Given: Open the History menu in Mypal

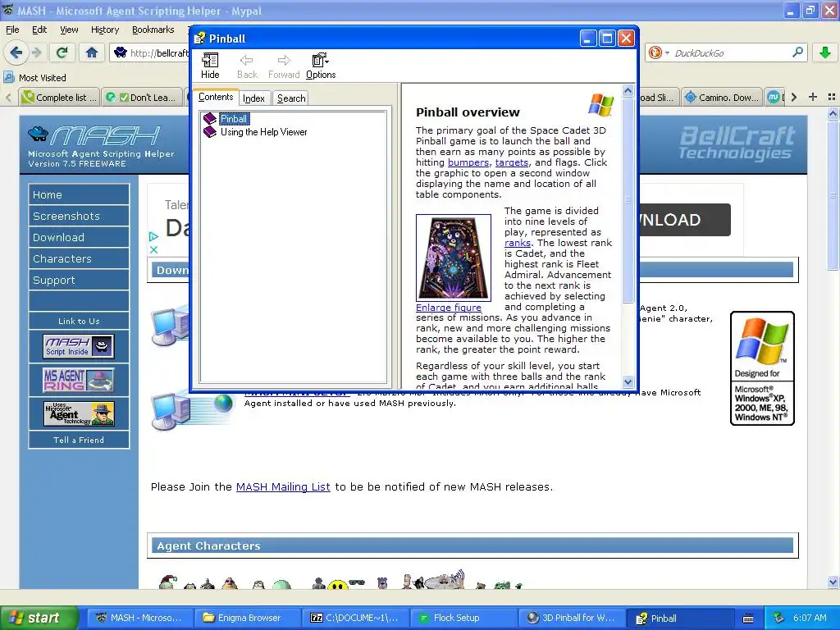Looking at the screenshot, I should coord(104,30).
